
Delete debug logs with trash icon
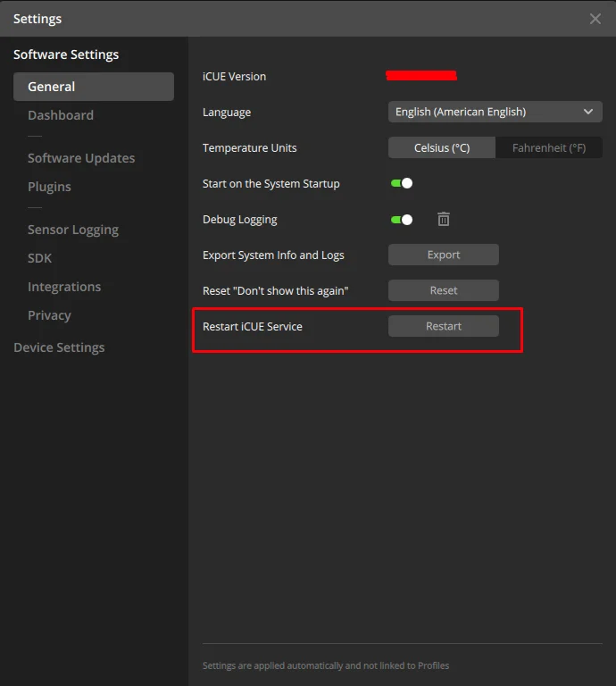point(444,219)
